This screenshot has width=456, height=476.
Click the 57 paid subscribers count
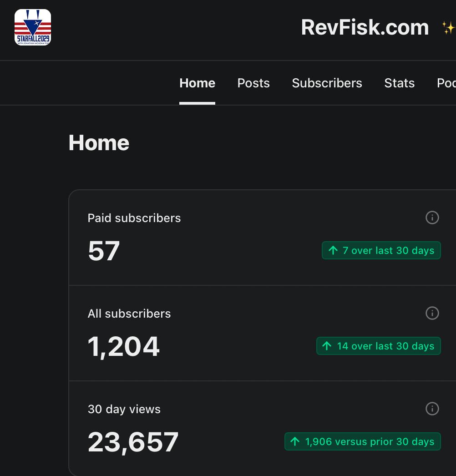pyautogui.click(x=104, y=251)
